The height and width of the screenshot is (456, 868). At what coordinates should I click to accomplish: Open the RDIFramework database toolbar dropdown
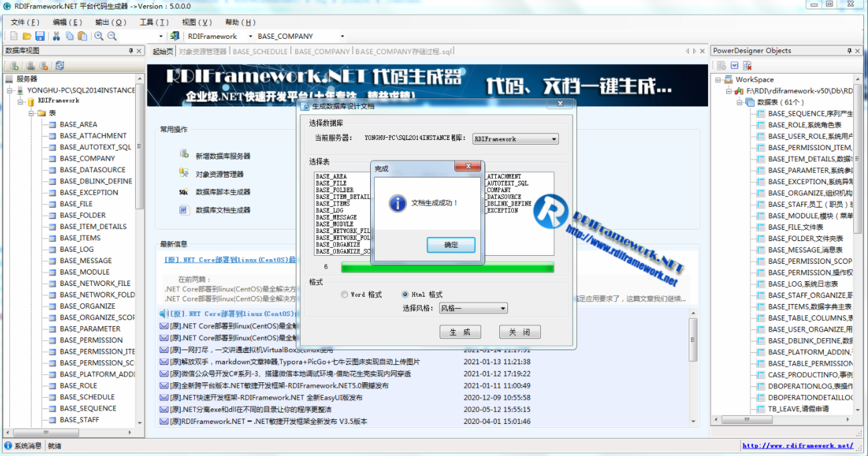pyautogui.click(x=250, y=36)
